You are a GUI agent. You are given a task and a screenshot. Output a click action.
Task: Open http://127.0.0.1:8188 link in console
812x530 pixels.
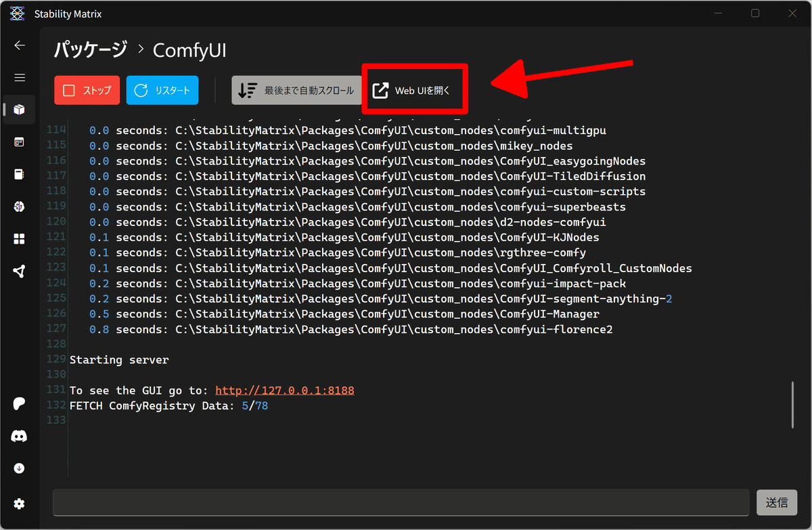coord(285,390)
